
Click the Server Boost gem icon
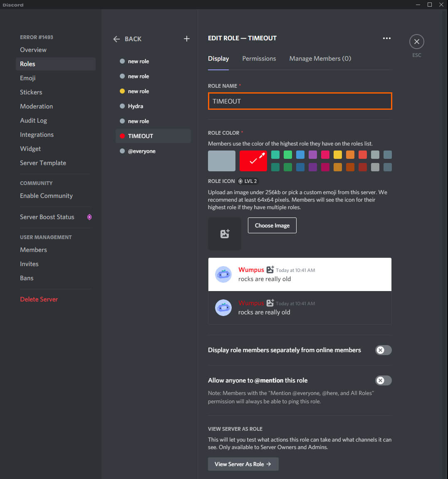pyautogui.click(x=89, y=217)
